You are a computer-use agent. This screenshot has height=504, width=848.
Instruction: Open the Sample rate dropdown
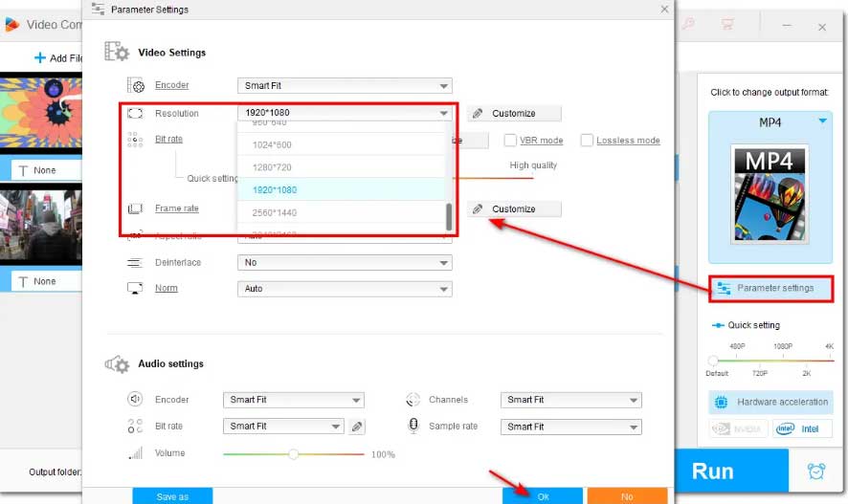tap(571, 427)
